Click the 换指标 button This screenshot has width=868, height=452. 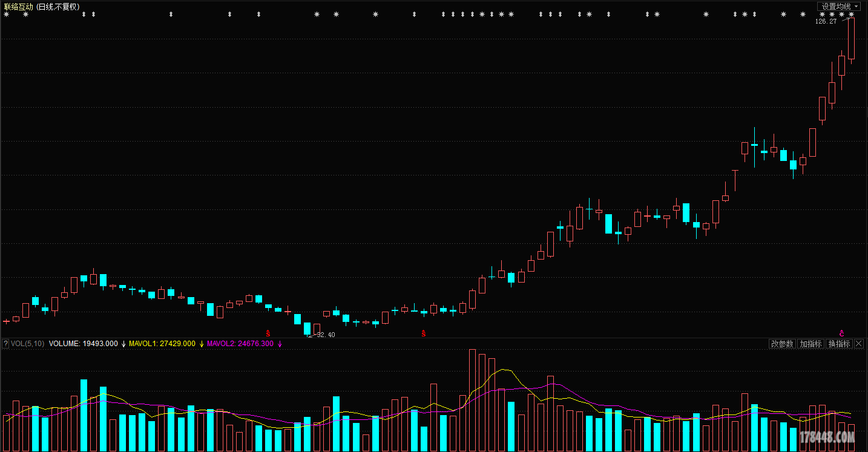point(839,344)
